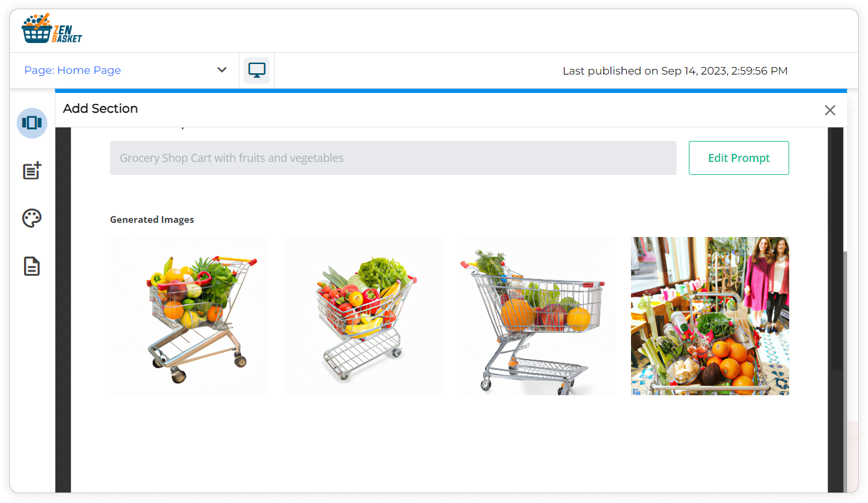Open the theme color palette icon
Screen dimensions: 868x503
(x=32, y=219)
